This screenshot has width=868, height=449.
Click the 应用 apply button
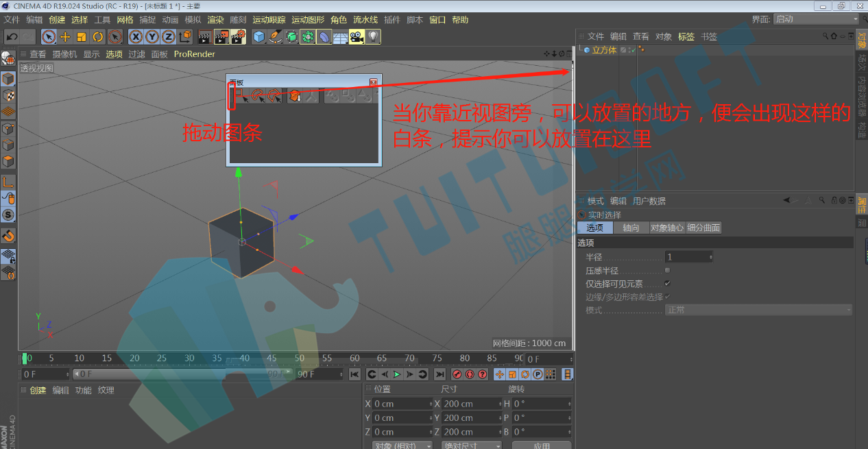coord(542,446)
